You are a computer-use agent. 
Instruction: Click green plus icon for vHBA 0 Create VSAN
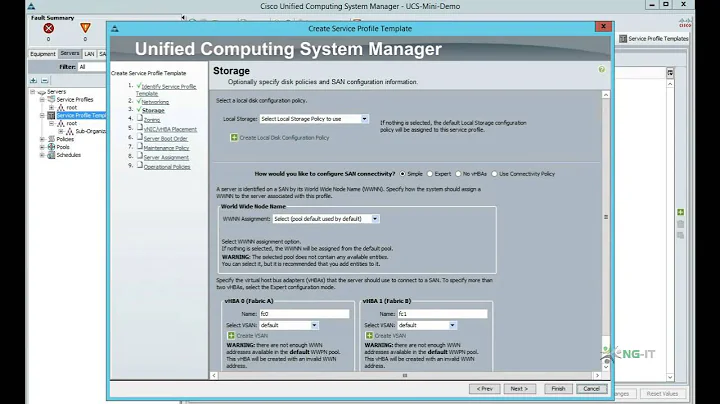[231, 336]
